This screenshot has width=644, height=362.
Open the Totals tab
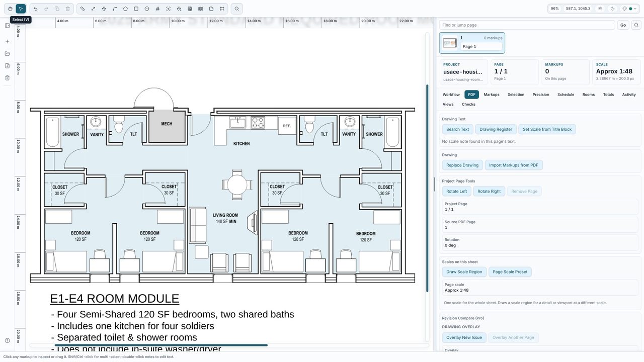click(608, 95)
